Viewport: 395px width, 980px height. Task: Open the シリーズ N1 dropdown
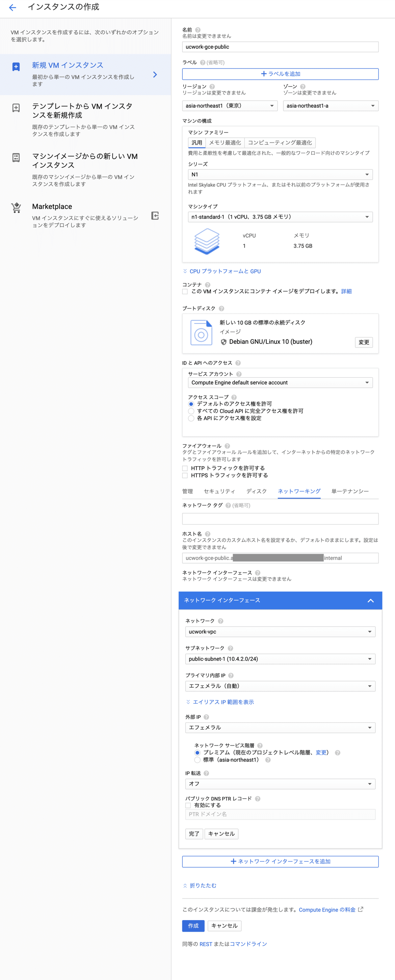click(x=280, y=175)
